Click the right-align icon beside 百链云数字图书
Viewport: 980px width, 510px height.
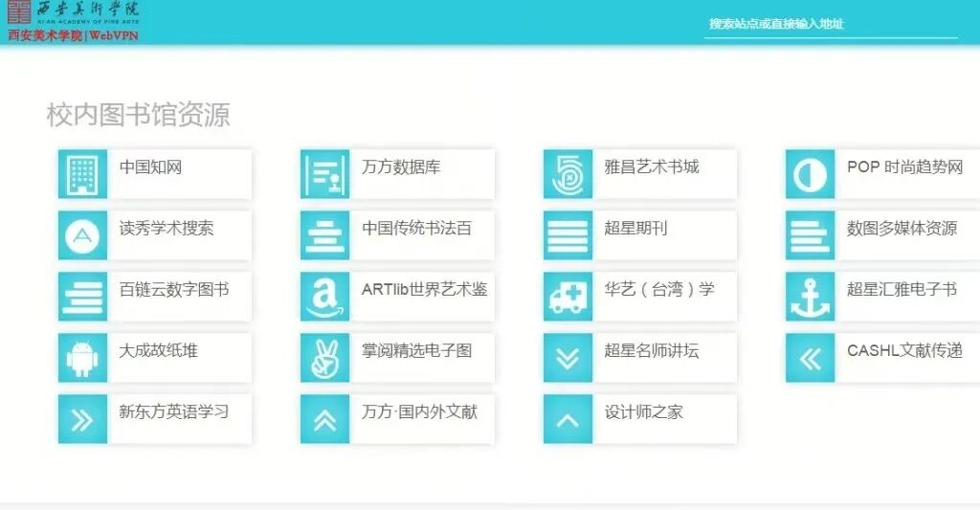point(82,297)
